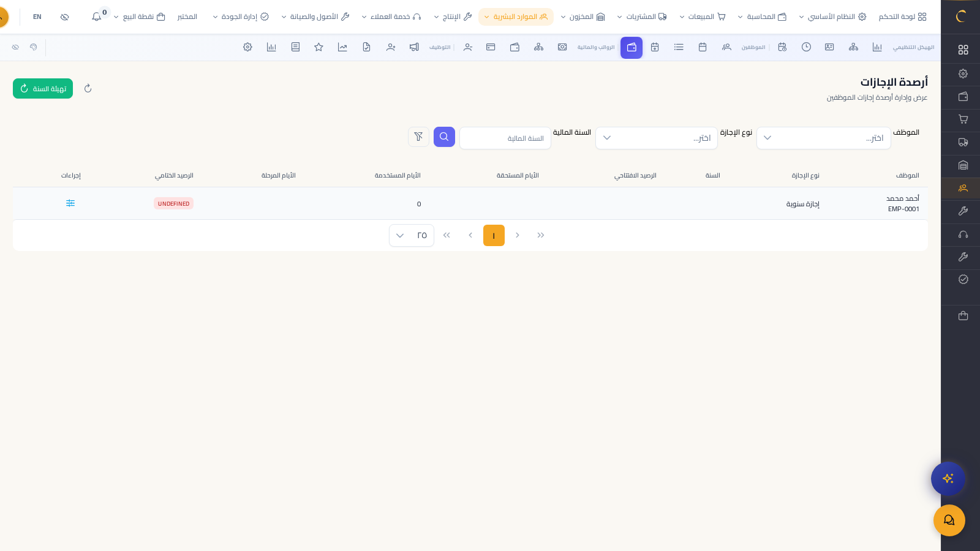Viewport: 980px width, 551px height.
Task: Open the AI sparkle floating button
Action: (x=948, y=479)
